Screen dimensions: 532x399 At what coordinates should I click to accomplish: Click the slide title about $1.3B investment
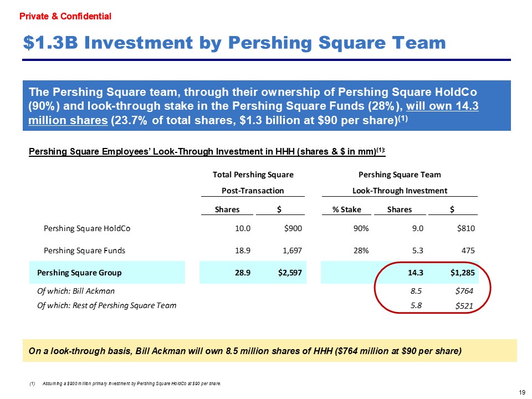coord(234,43)
